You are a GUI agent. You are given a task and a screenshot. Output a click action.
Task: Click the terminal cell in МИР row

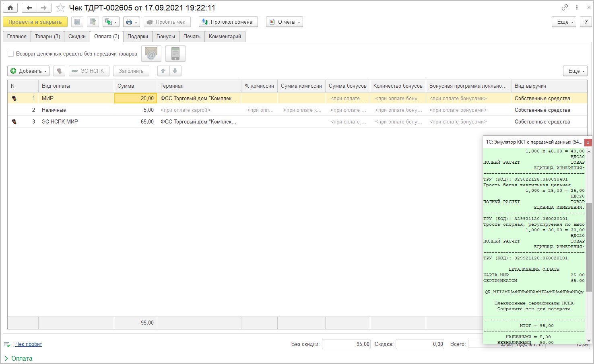point(199,99)
